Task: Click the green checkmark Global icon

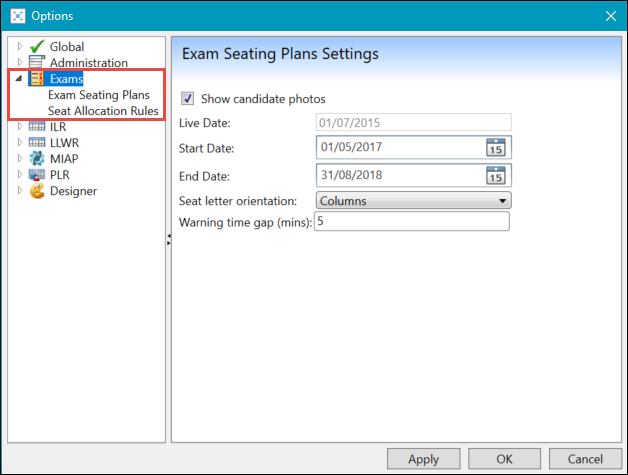Action: [37, 47]
